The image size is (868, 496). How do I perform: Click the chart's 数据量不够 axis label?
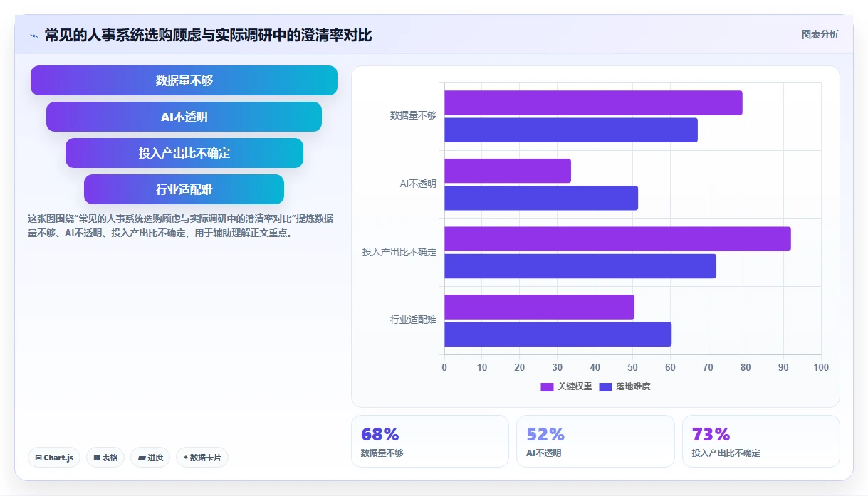413,115
